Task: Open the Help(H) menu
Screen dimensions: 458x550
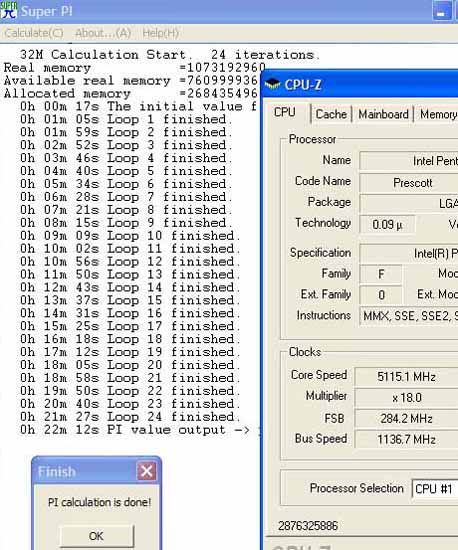Action: 161,33
